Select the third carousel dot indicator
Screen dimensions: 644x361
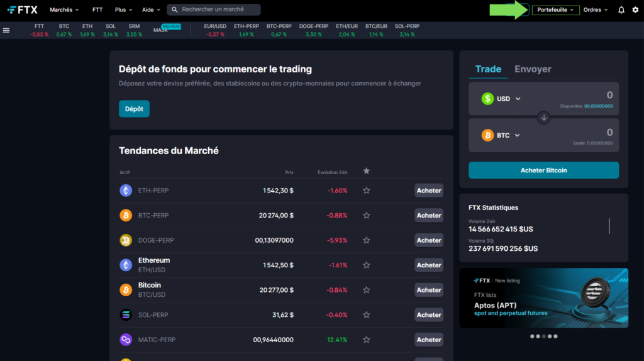(543, 336)
